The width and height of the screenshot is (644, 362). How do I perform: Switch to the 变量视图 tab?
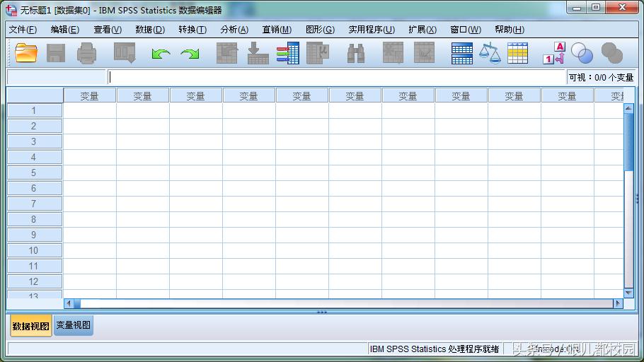(x=74, y=325)
